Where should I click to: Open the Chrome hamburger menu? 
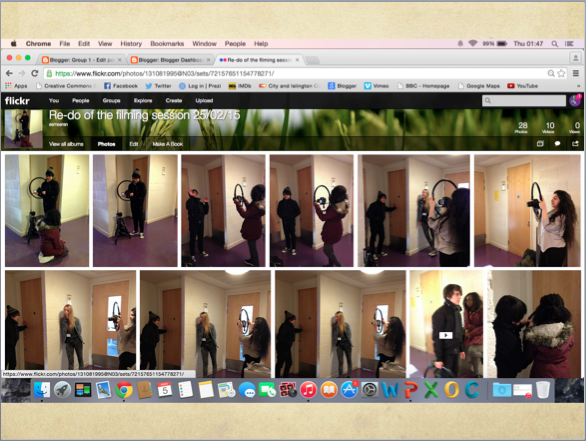coord(576,73)
